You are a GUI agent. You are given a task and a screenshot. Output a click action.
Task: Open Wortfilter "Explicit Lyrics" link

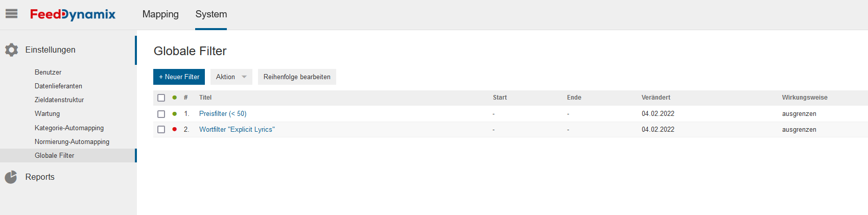pos(237,130)
